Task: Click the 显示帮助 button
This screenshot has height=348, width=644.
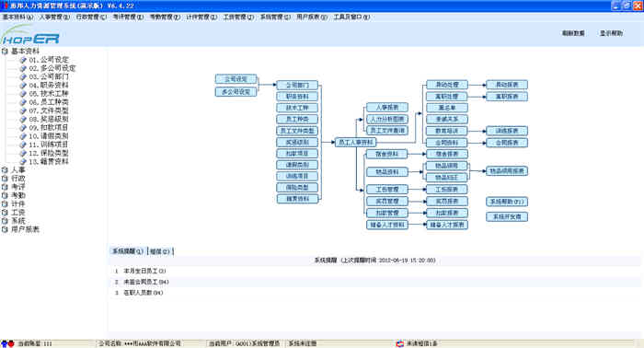Action: 611,33
